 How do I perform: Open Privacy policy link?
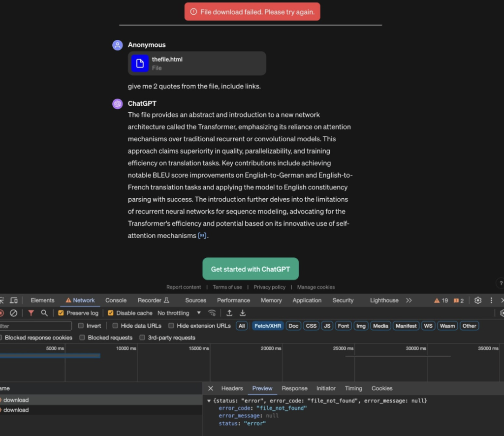[x=269, y=287]
